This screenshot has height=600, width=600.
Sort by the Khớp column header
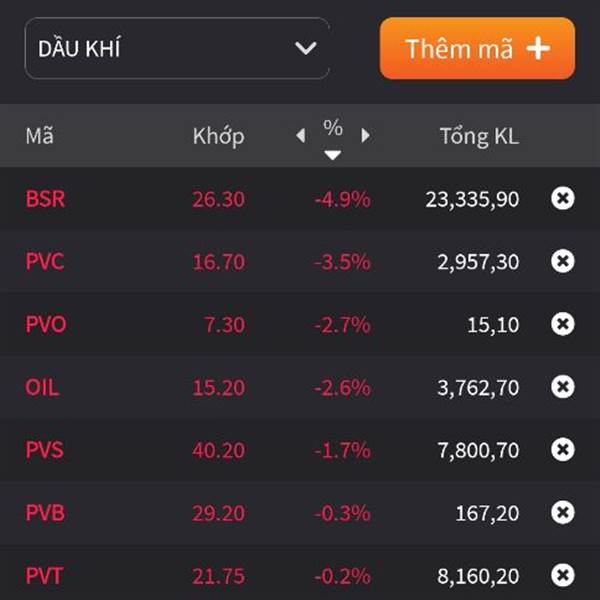click(x=218, y=136)
